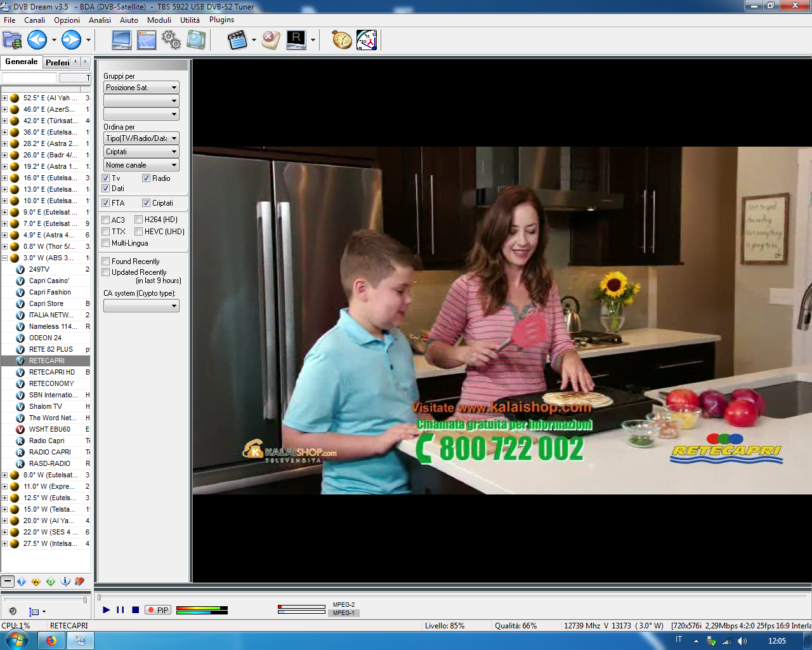812x650 pixels.
Task: Click the aspect ratio layout icon
Action: pyautogui.click(x=34, y=611)
